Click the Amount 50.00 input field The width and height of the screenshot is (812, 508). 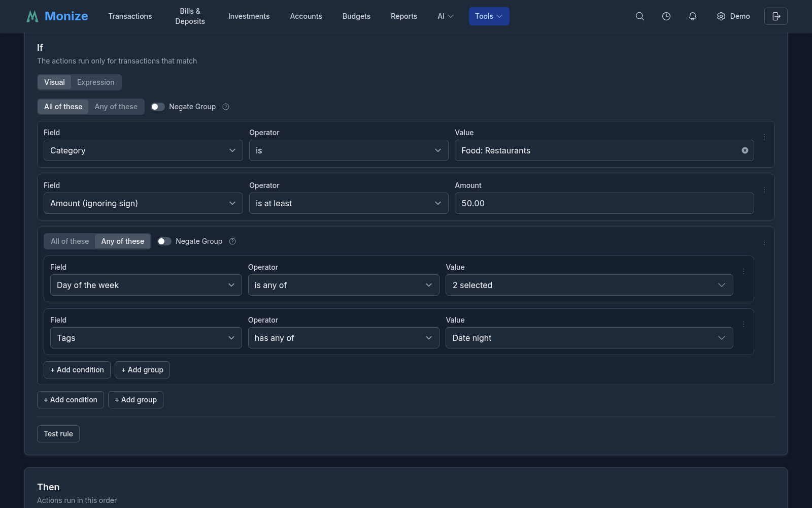(604, 203)
